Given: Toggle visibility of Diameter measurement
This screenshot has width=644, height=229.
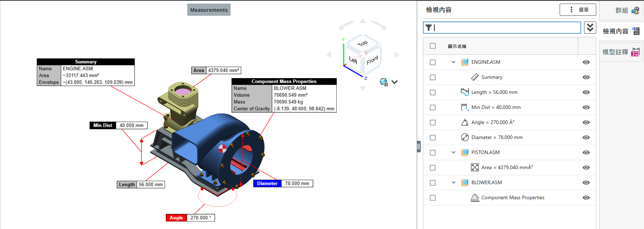Looking at the screenshot, I should 586,137.
